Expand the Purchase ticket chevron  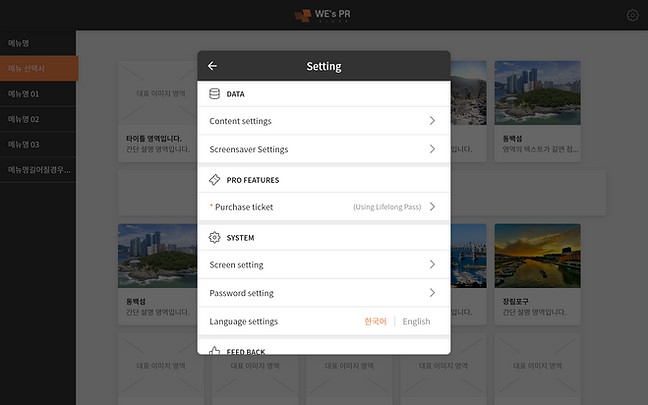(x=432, y=207)
